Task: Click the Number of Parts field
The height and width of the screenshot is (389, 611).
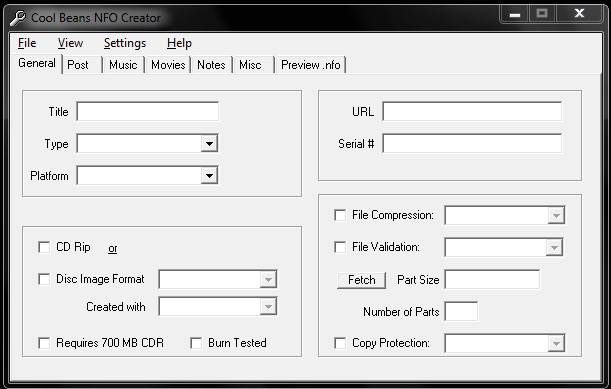Action: (x=461, y=311)
